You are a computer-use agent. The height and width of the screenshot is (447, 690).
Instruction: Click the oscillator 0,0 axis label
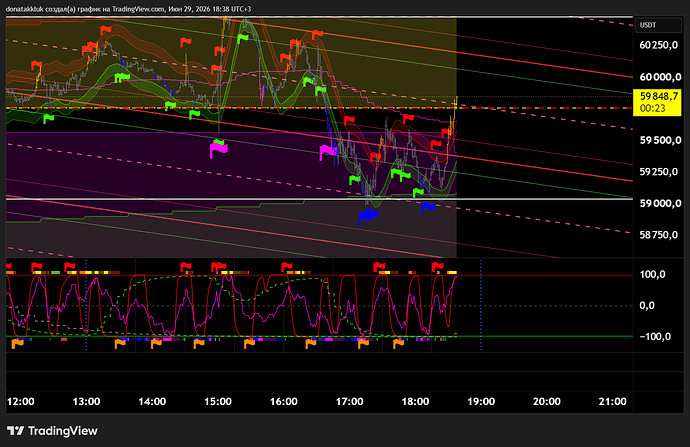(x=647, y=305)
